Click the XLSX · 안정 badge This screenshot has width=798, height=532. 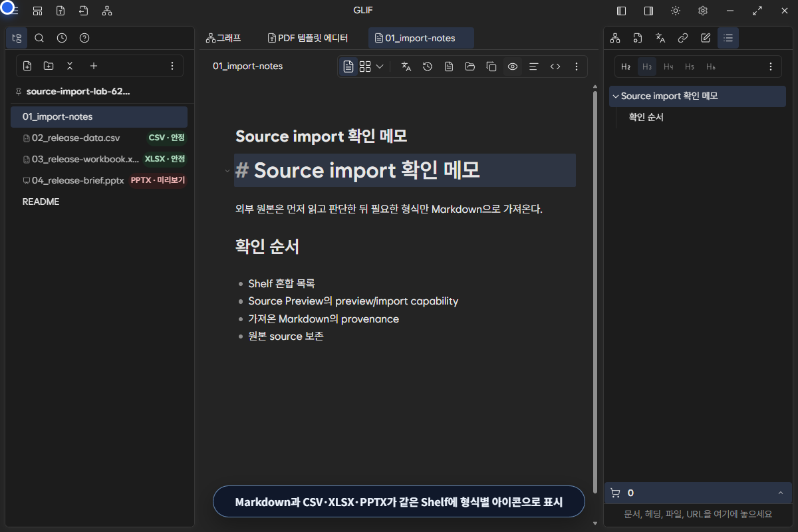tap(165, 159)
